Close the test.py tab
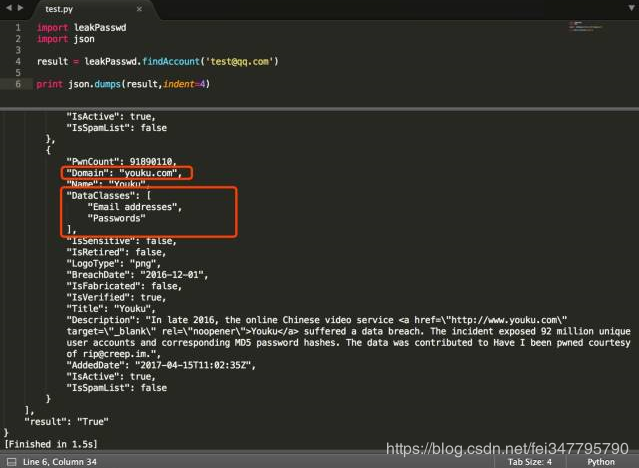Screen dimensions: 639x468 (139, 9)
